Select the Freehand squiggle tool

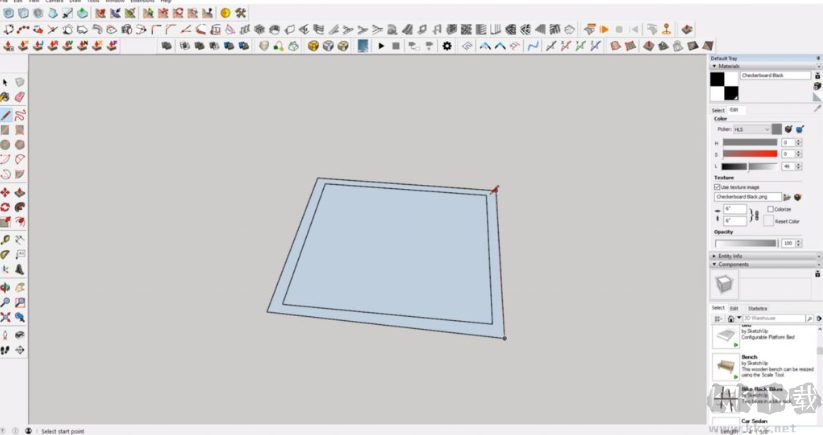(19, 115)
